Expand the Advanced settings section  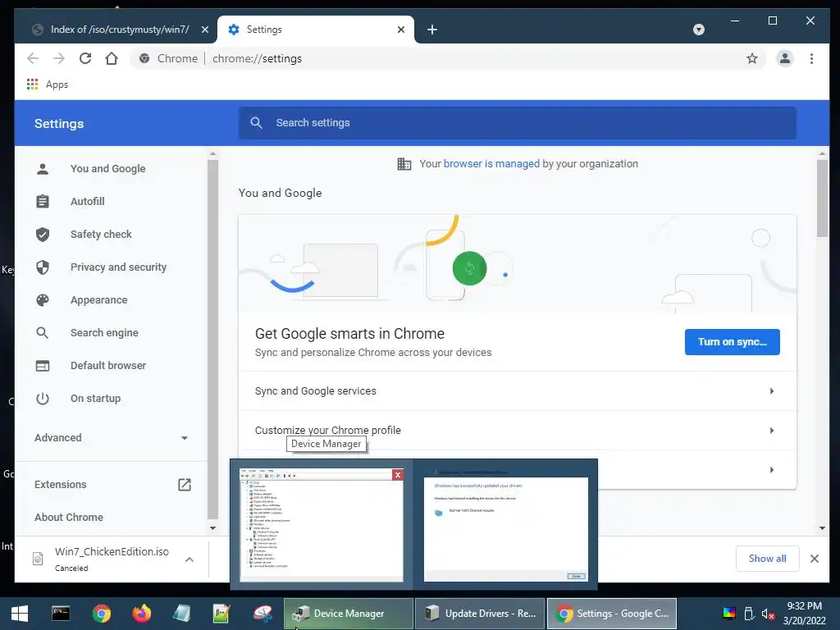tap(111, 438)
